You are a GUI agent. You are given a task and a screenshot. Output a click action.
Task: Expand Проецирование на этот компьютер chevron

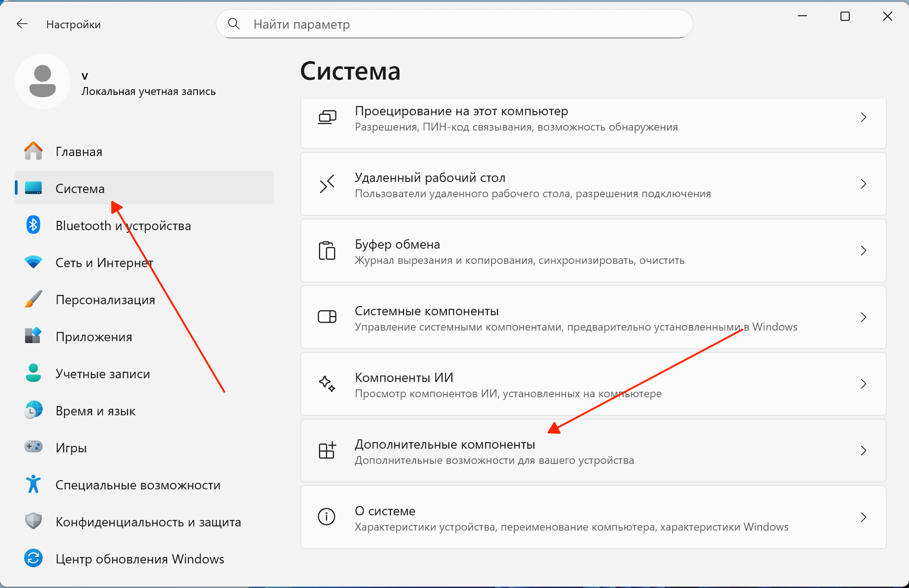[864, 117]
